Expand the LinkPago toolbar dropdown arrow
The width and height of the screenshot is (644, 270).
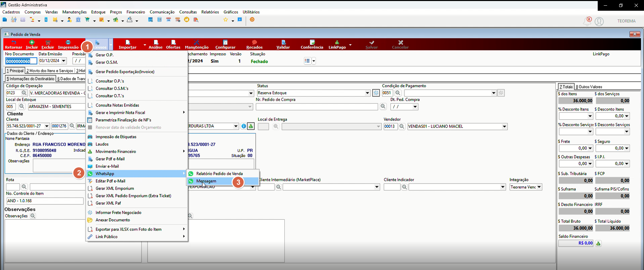(x=351, y=45)
